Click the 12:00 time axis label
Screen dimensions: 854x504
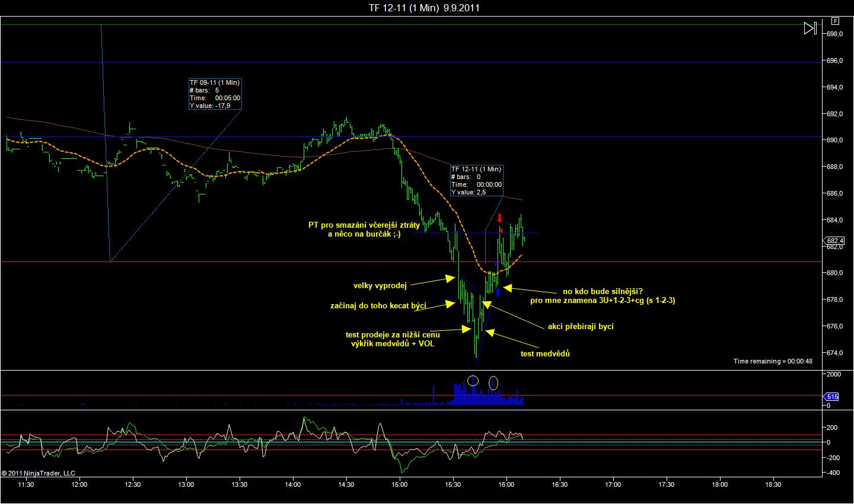pos(79,484)
